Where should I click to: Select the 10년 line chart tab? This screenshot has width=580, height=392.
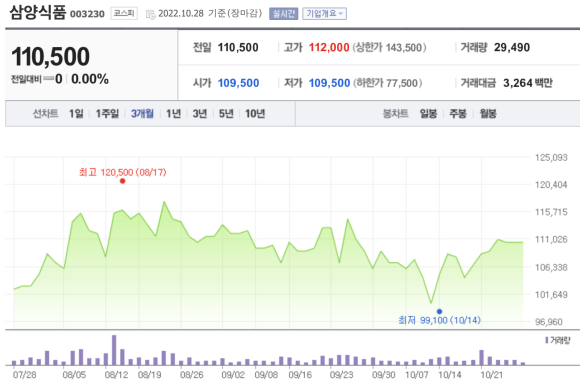coord(255,114)
